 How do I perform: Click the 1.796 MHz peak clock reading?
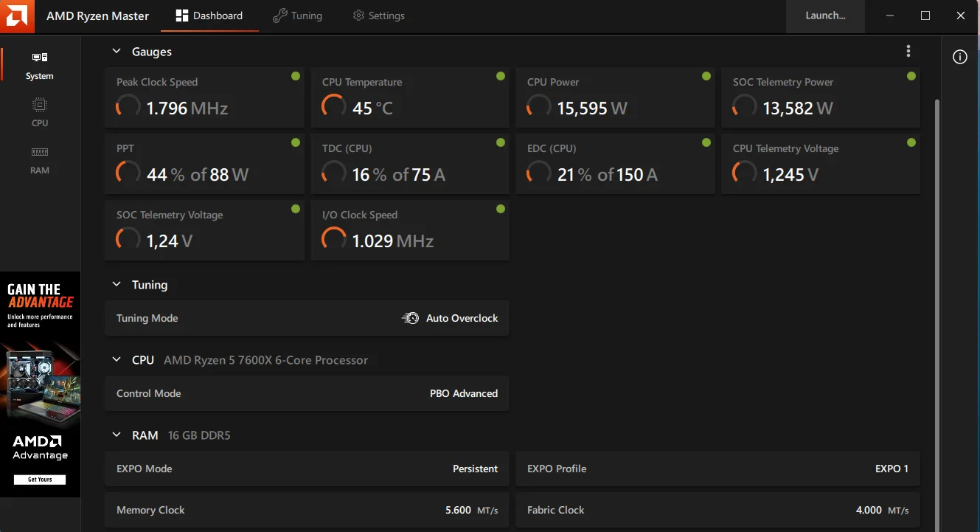pyautogui.click(x=187, y=108)
